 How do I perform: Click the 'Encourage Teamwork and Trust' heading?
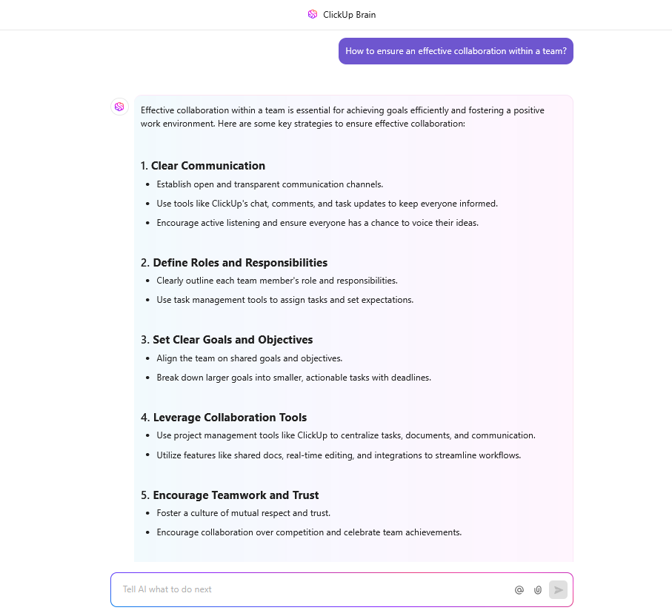pos(236,495)
